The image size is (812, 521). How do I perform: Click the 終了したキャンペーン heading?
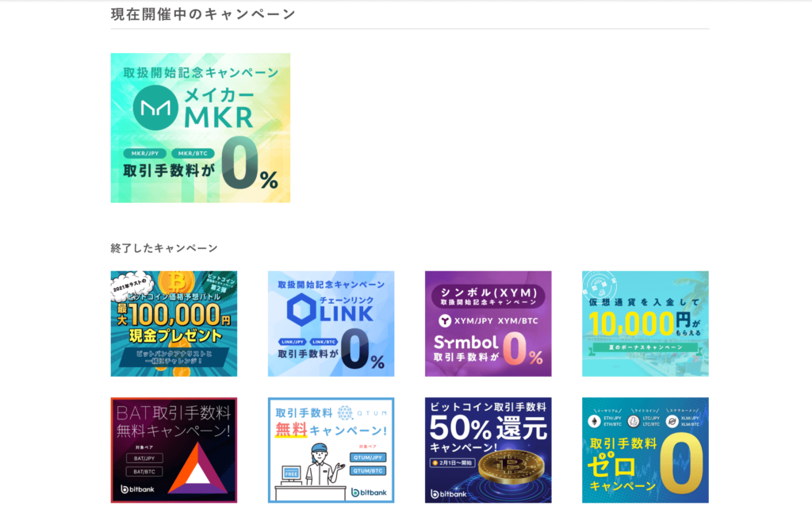pyautogui.click(x=164, y=248)
